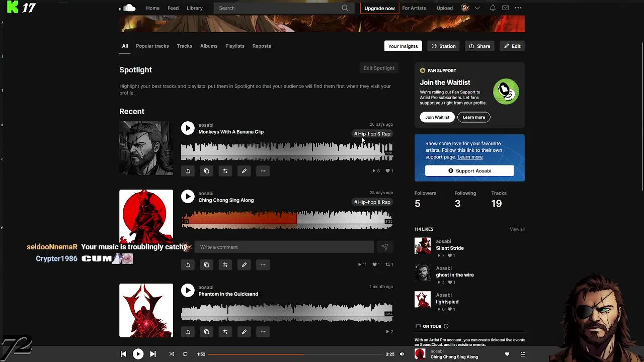This screenshot has height=362, width=644.
Task: Toggle shuffle in player bar
Action: 172,354
